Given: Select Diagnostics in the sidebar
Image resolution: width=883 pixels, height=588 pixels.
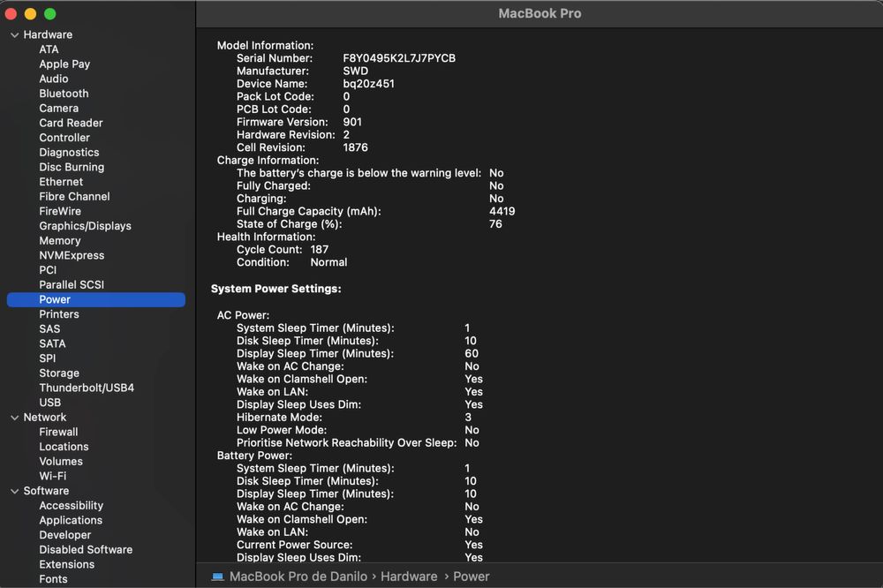Looking at the screenshot, I should (x=69, y=152).
